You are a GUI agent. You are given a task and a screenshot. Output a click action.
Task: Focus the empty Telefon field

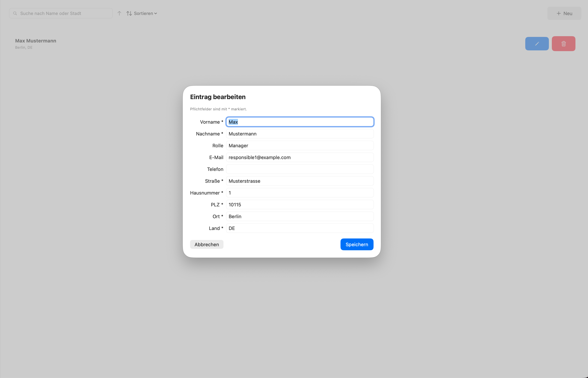(x=300, y=169)
